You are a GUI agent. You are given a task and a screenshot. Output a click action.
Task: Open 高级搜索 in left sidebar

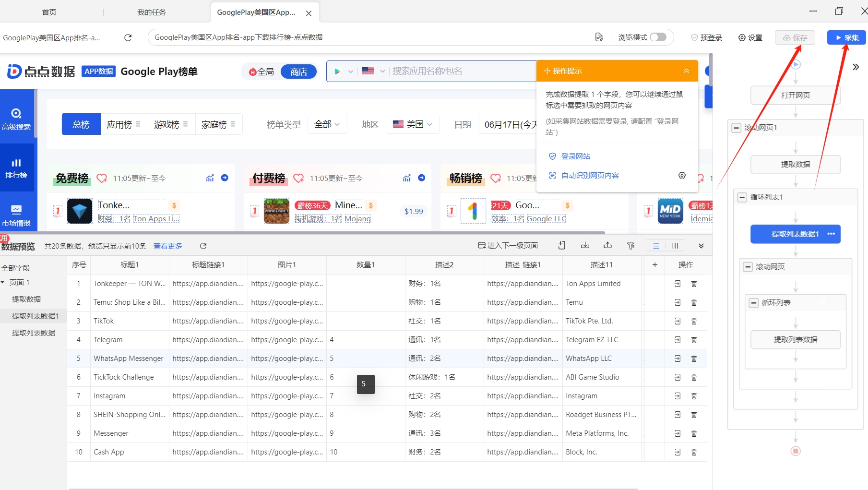pyautogui.click(x=16, y=119)
